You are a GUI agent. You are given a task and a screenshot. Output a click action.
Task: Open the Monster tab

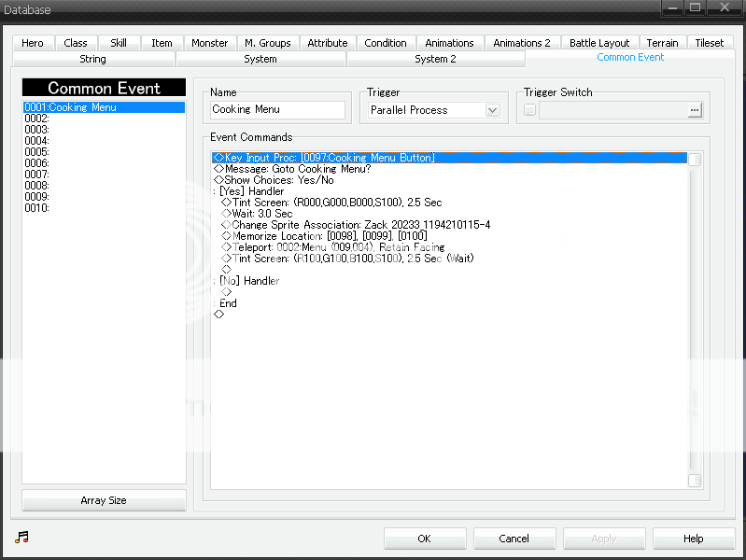209,43
